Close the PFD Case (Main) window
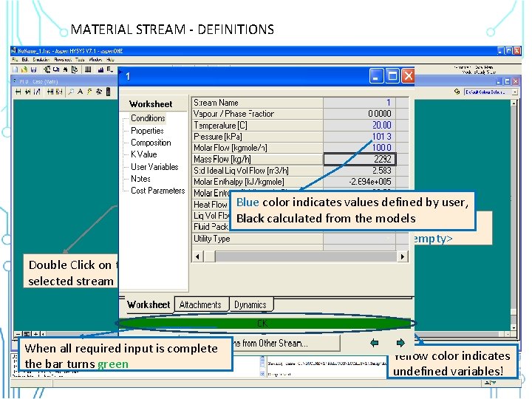The image size is (532, 399). coord(516,81)
